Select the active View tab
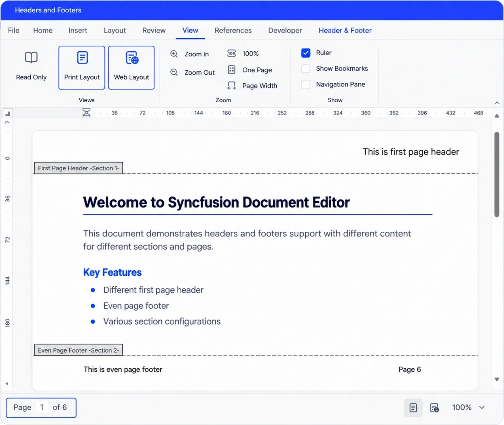The width and height of the screenshot is (504, 425). click(190, 30)
